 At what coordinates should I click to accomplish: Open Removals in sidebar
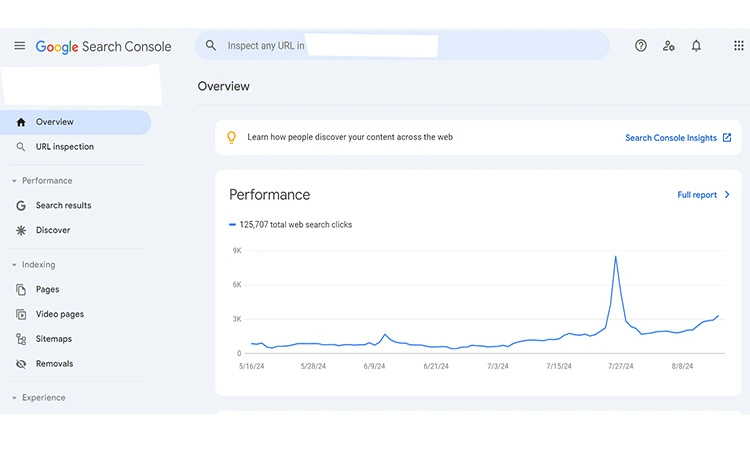[x=55, y=364]
